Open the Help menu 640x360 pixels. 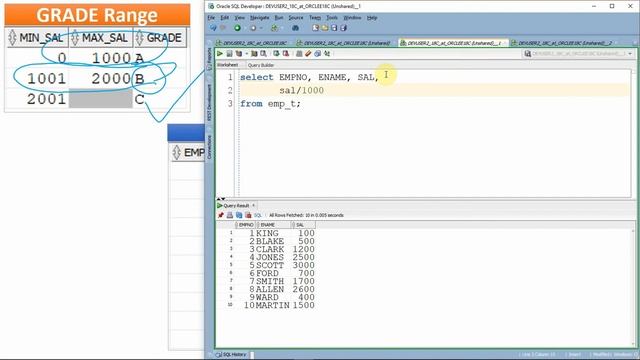pyautogui.click(x=371, y=18)
